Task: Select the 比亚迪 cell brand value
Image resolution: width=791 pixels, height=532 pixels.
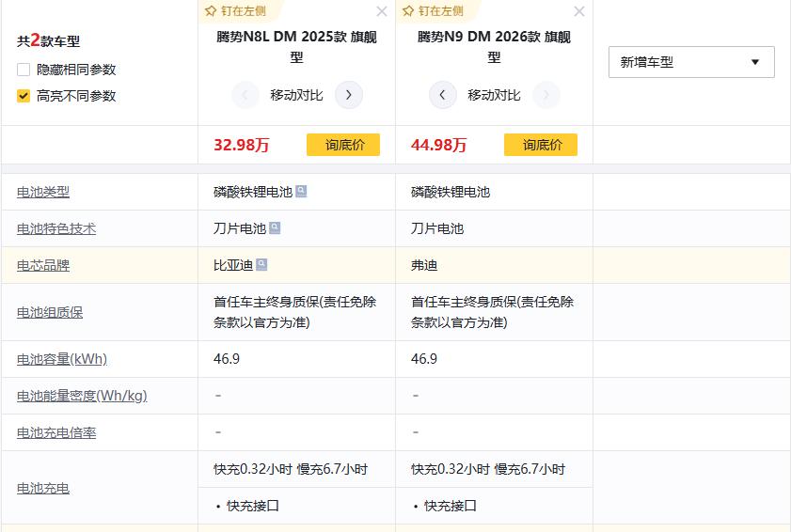Action: point(233,265)
